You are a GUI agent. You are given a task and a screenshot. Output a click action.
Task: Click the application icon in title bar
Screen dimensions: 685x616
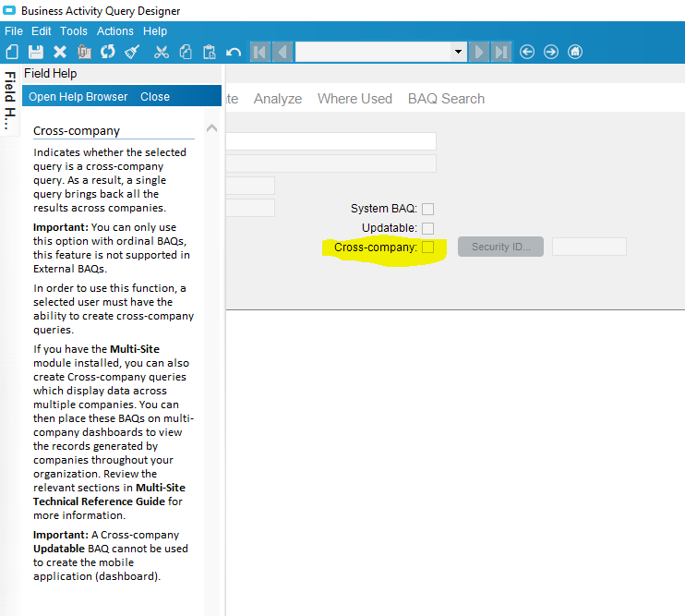9,10
